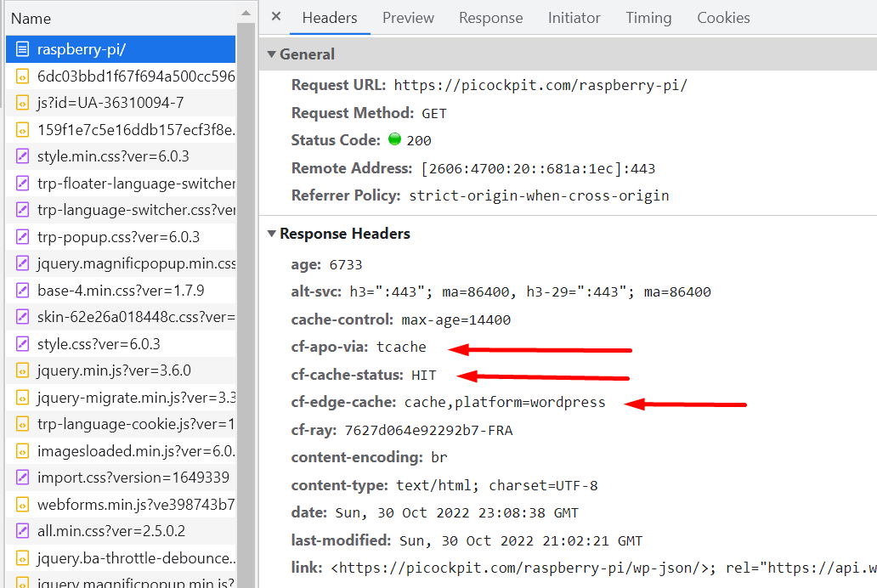Show the Timing tab
Viewport: 877px width, 588px height.
click(648, 18)
